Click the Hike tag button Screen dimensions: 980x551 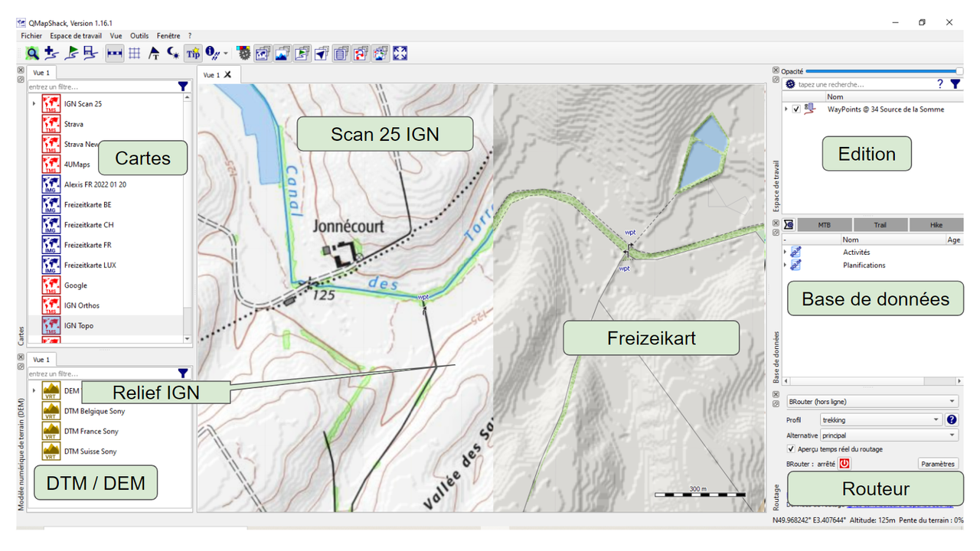click(x=936, y=225)
